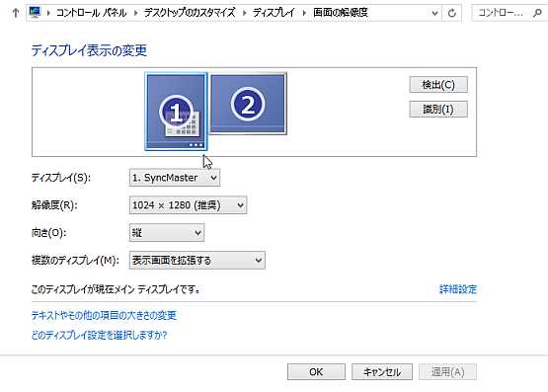Click the OK button
The image size is (548, 392).
pos(316,371)
